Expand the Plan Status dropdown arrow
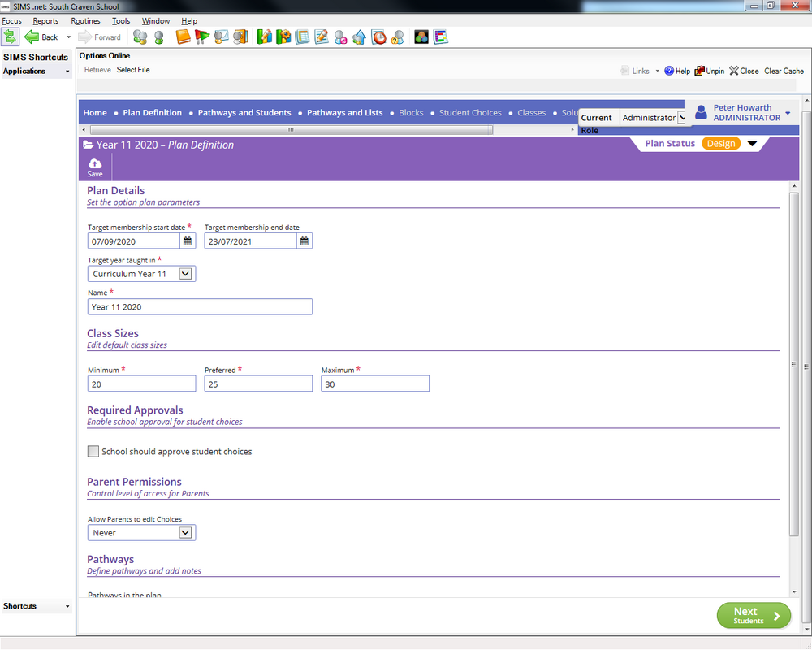812x650 pixels. 753,144
